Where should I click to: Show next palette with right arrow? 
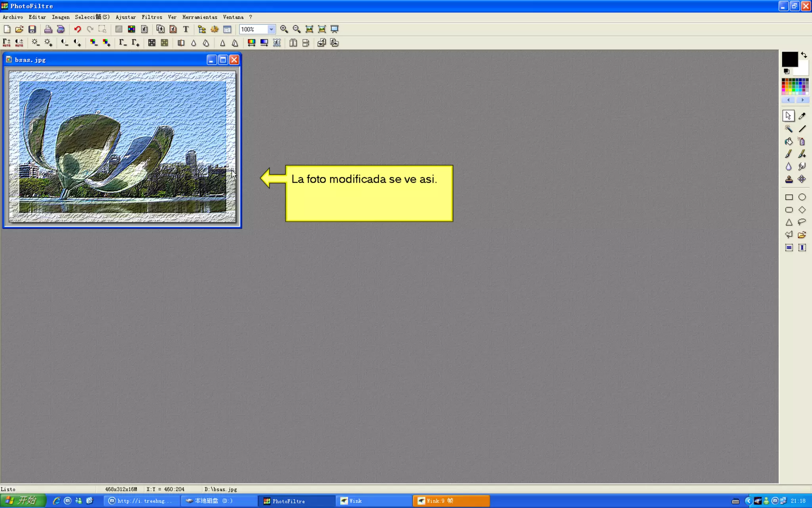802,100
